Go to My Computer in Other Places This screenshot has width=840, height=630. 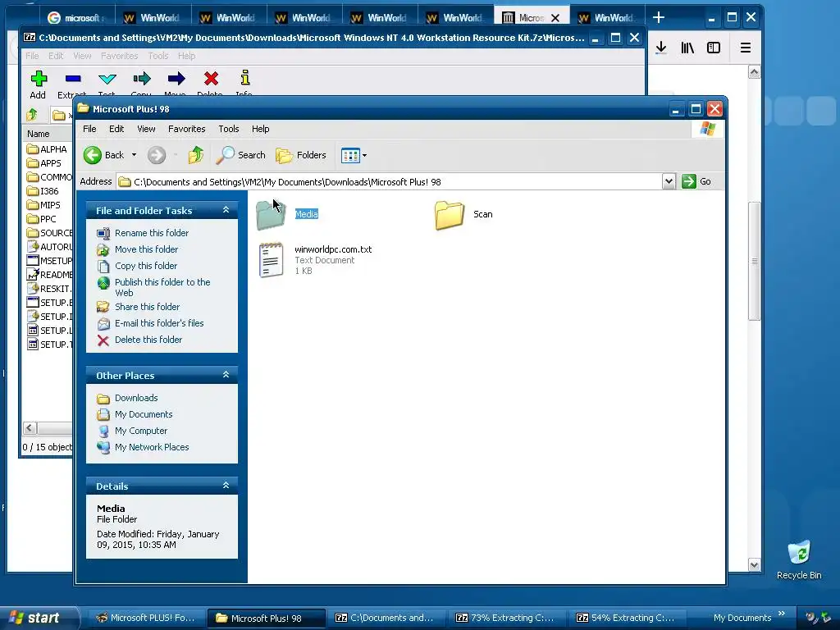click(x=141, y=431)
